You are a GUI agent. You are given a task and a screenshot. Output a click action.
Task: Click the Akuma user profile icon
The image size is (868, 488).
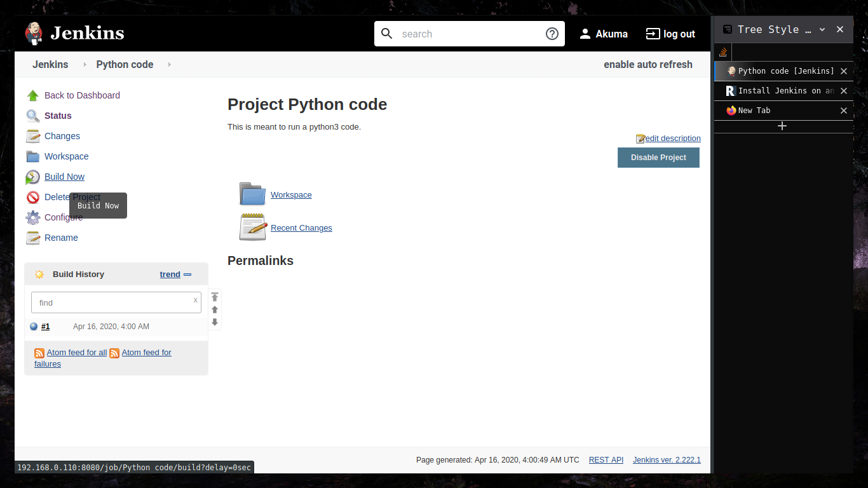585,34
